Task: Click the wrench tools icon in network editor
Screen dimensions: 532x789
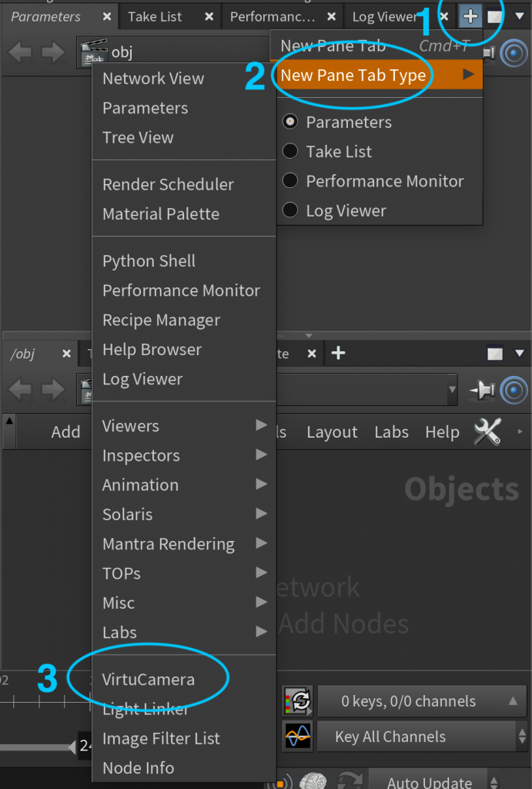Action: coord(487,432)
